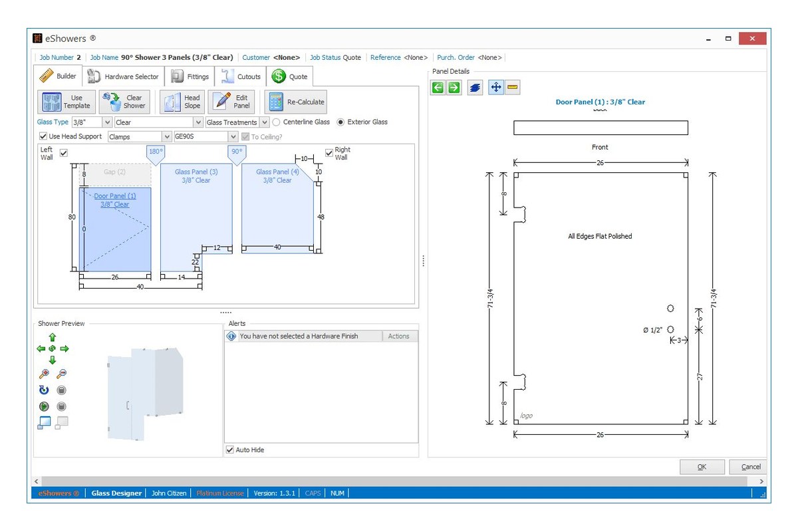Viewport: 798px width, 532px height.
Task: Open the Fittings tab
Action: click(x=191, y=76)
